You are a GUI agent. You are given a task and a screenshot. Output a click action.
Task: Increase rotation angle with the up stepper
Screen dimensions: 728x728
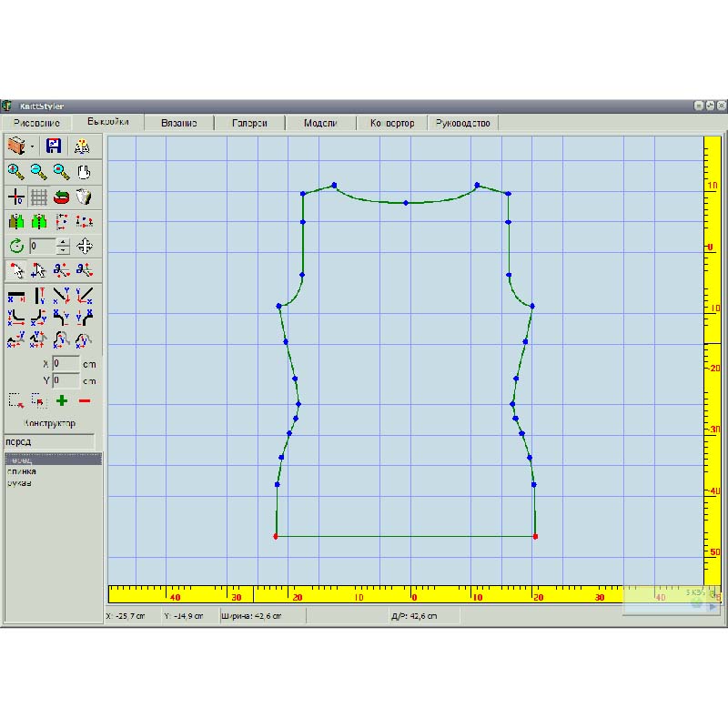click(x=63, y=242)
